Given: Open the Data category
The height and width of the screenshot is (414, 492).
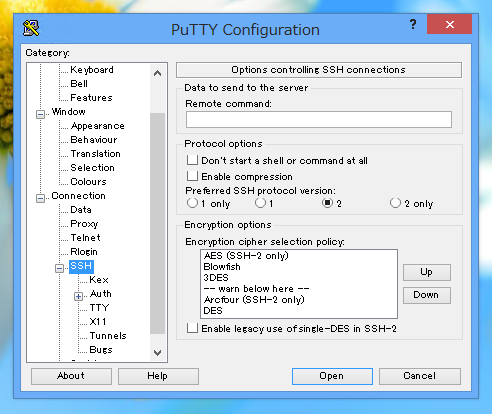Looking at the screenshot, I should (x=81, y=210).
